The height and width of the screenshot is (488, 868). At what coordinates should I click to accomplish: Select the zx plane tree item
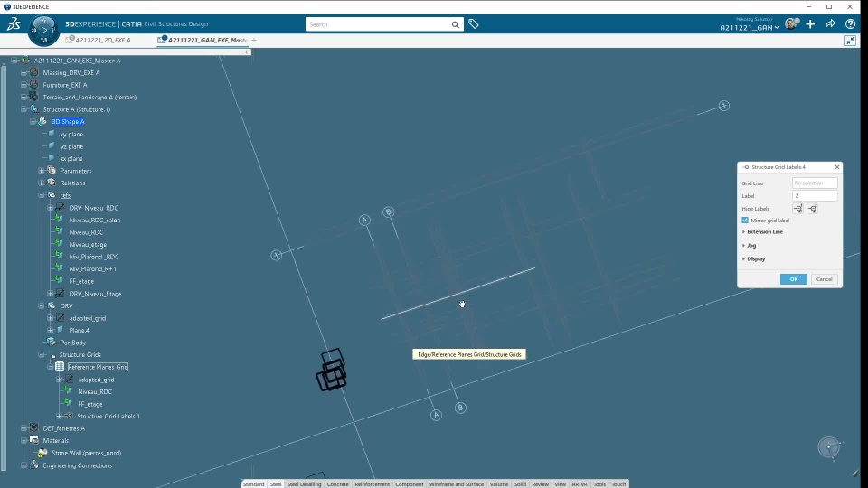[71, 158]
